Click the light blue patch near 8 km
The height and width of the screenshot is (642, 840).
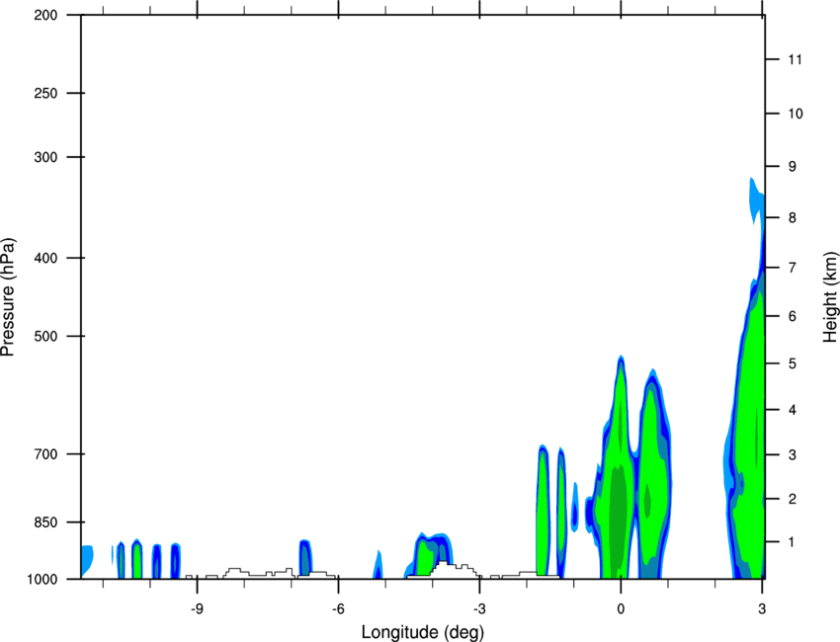tap(756, 200)
